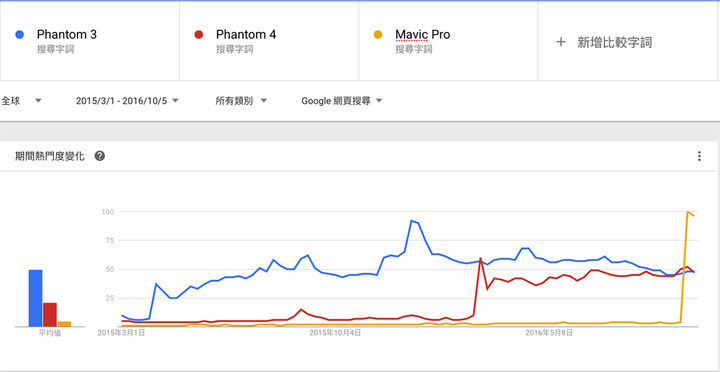Open the 全球 region dropdown
Image resolution: width=720 pixels, height=372 pixels.
(22, 101)
